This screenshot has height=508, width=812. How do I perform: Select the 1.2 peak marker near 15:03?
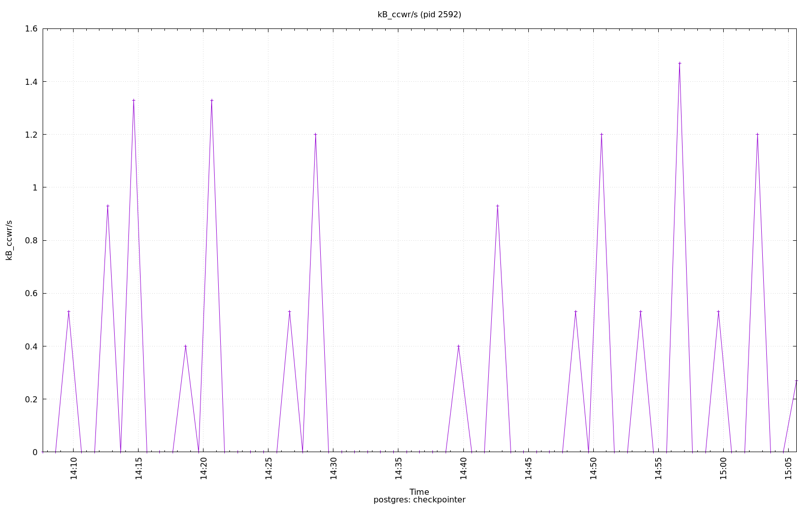tap(757, 135)
